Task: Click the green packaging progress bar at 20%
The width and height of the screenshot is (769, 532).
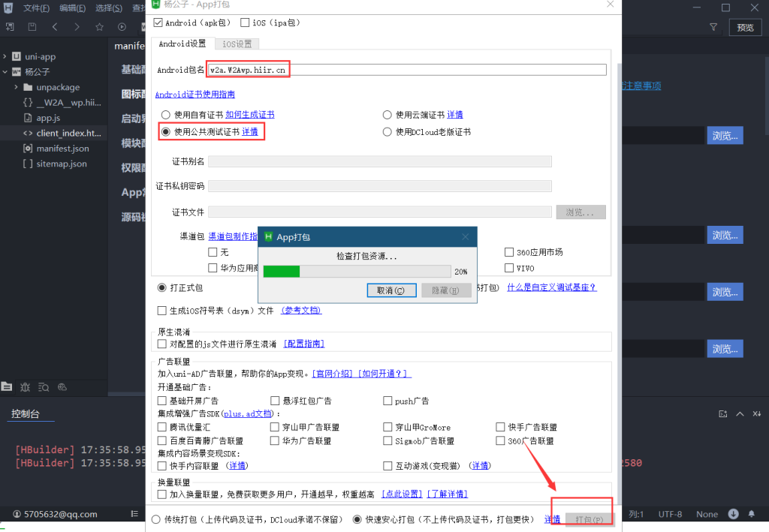Action: [x=282, y=272]
